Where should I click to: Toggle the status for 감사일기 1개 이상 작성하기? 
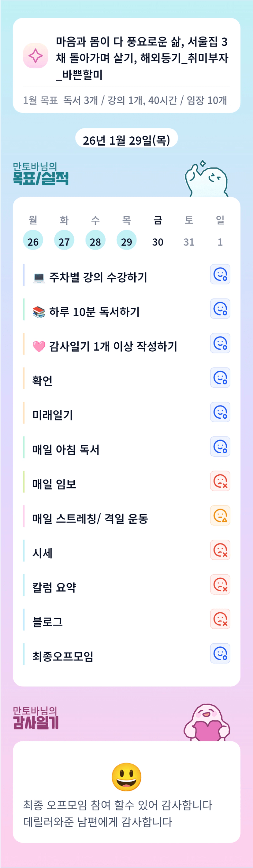[220, 343]
